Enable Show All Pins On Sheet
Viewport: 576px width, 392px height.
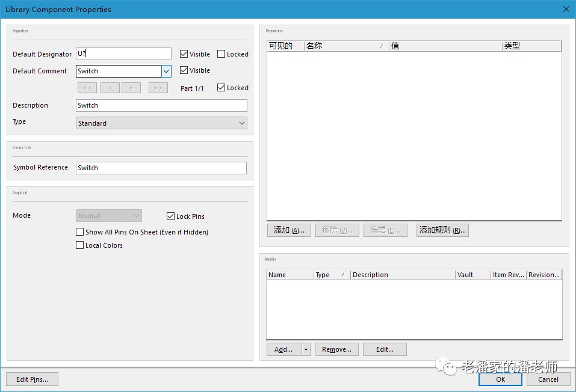(x=80, y=232)
